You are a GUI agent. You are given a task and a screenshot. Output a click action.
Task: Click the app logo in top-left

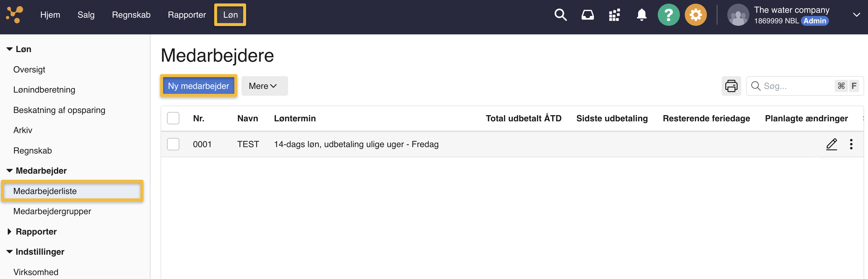(14, 15)
